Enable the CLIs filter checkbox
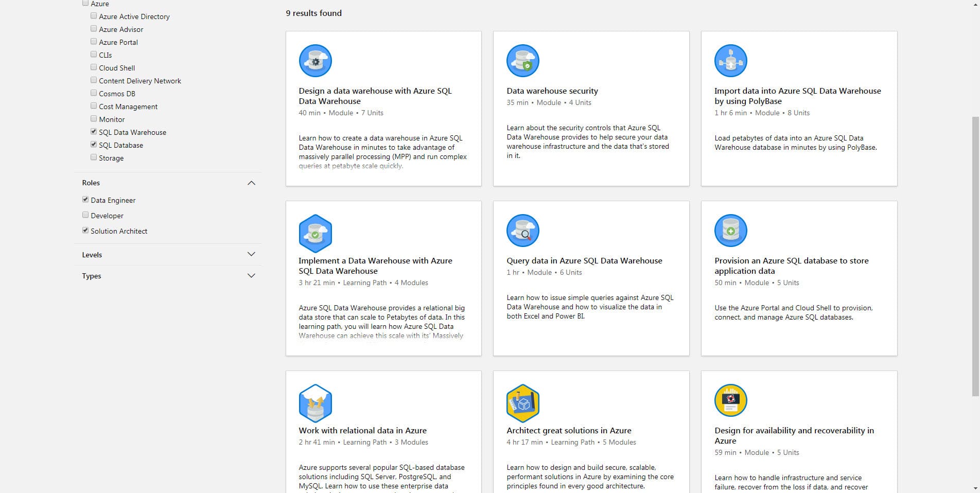This screenshot has height=493, width=980. (x=94, y=55)
